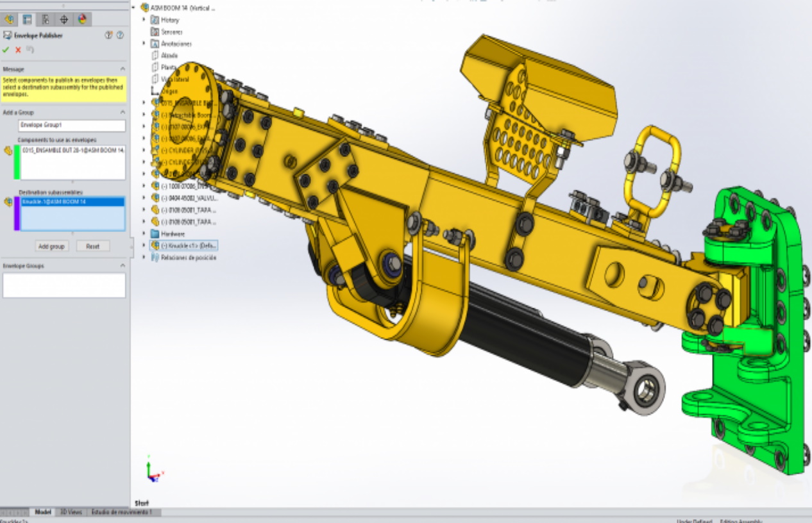Click the Envelope Publisher help question icon
Screen dimensions: 812x523
pos(120,35)
